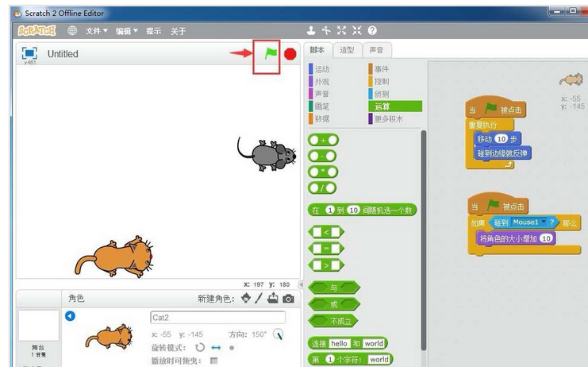
Task: Open the 文件 (File) menu
Action: (x=97, y=31)
